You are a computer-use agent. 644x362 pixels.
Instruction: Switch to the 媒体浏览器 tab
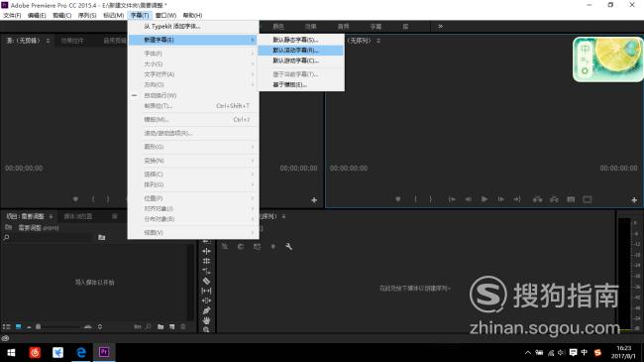[77, 216]
